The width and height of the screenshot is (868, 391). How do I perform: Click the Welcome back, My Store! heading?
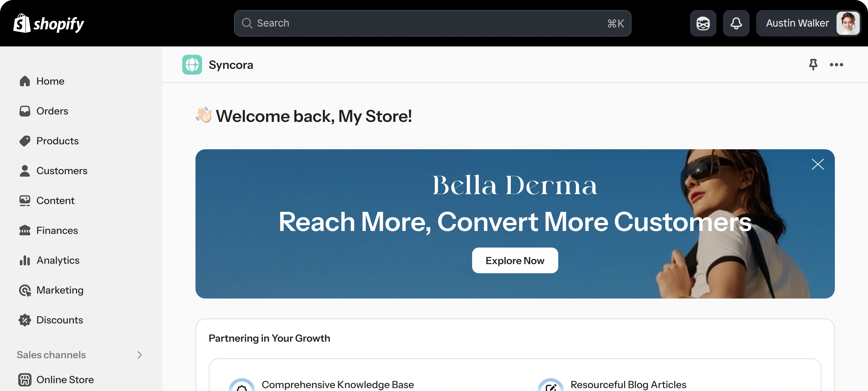tap(314, 116)
